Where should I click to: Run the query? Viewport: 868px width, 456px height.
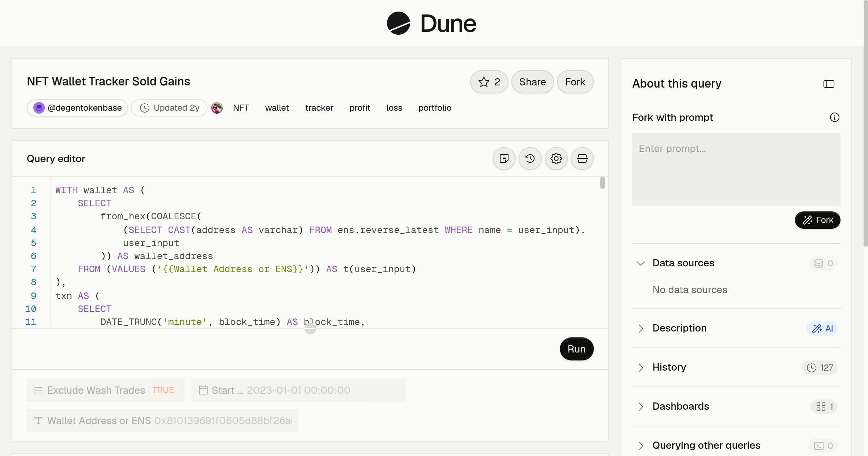pos(576,349)
